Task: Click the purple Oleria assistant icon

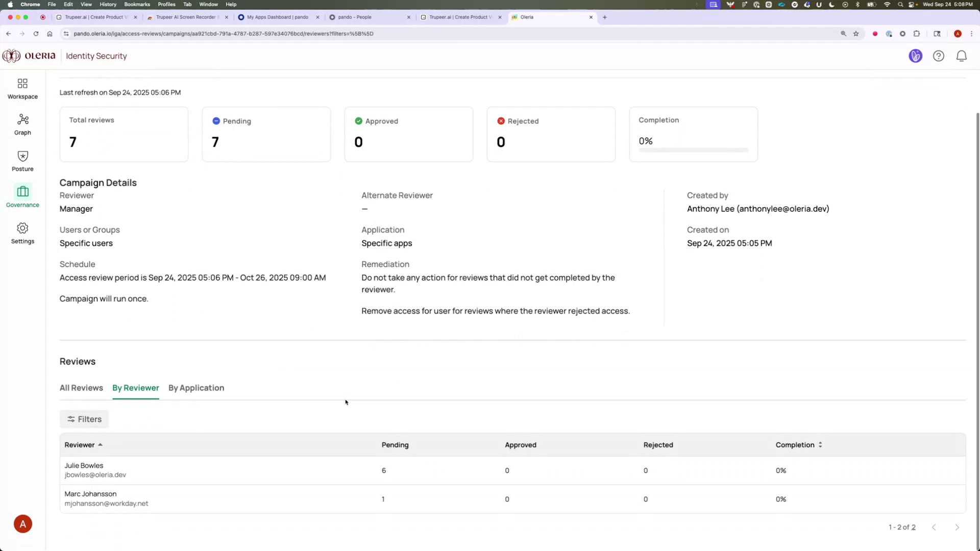Action: click(x=915, y=56)
